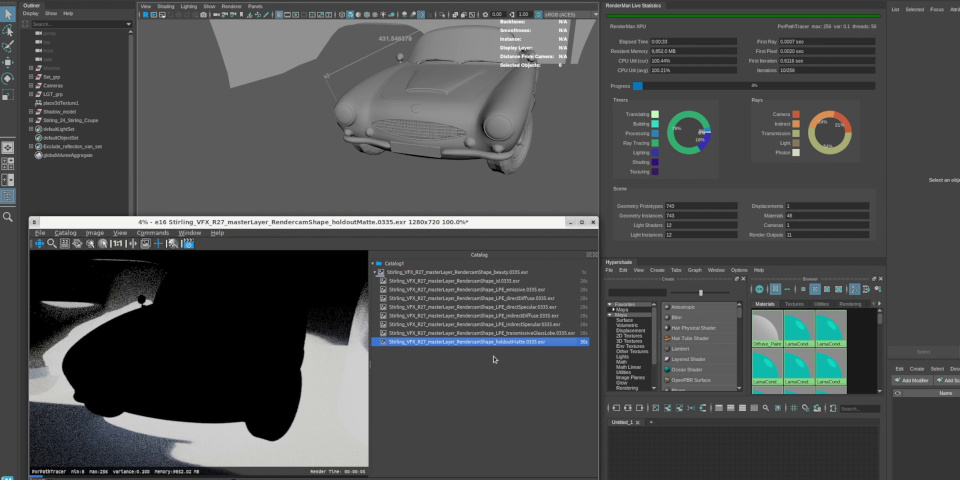Adjust the Hypershade Create panel size slider
This screenshot has width=960, height=480.
click(700, 292)
